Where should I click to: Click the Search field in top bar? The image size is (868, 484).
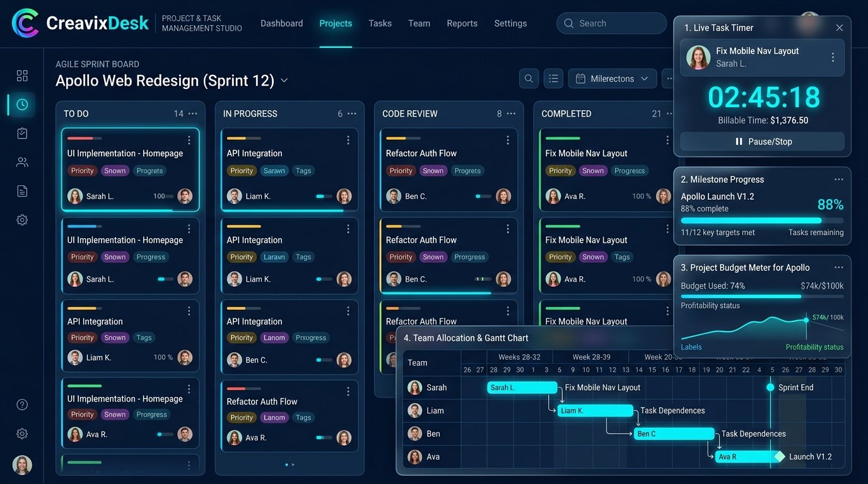tap(611, 23)
